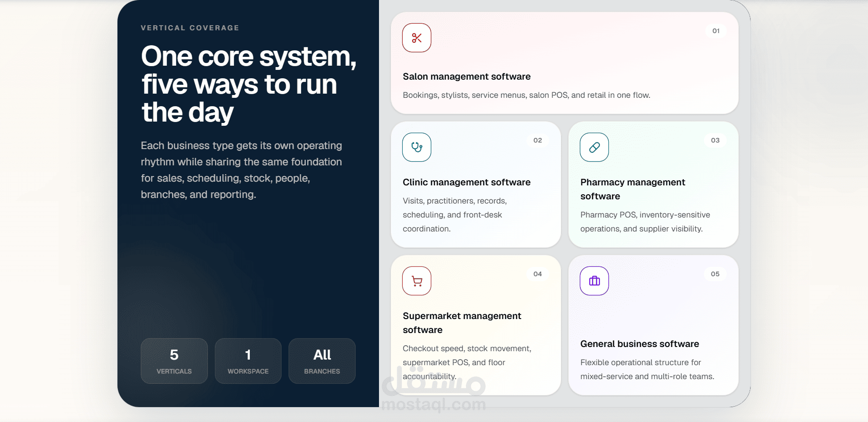Click the description 'Visits, practitioners, records'
Screen dimensions: 868x422
pos(455,215)
